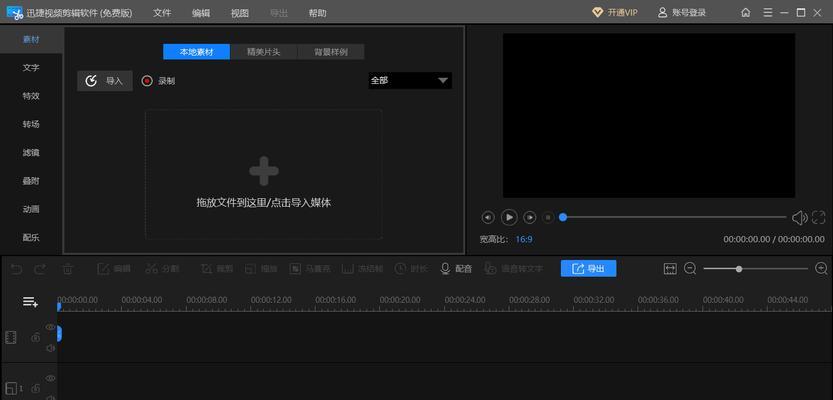Open the 文件 menu

click(162, 13)
